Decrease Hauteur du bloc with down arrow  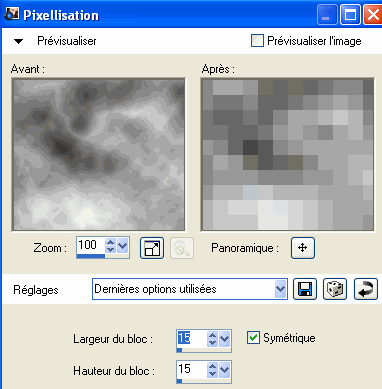coord(212,373)
